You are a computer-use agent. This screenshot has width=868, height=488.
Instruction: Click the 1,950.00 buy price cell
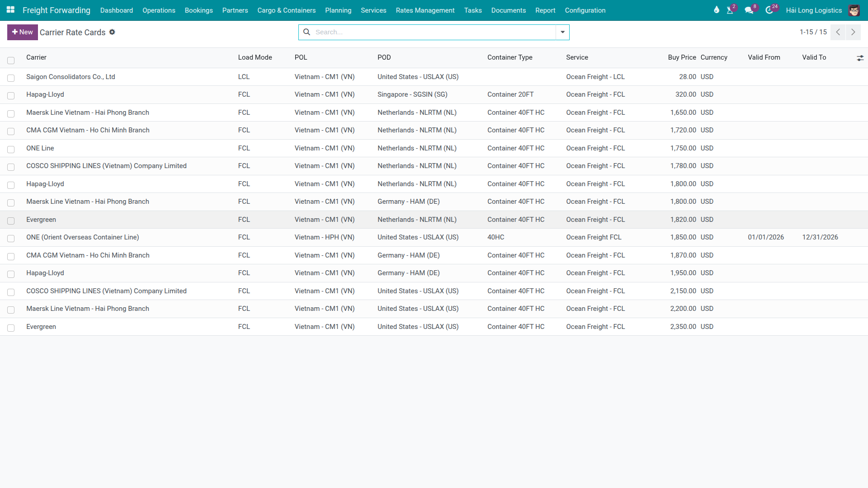(683, 273)
